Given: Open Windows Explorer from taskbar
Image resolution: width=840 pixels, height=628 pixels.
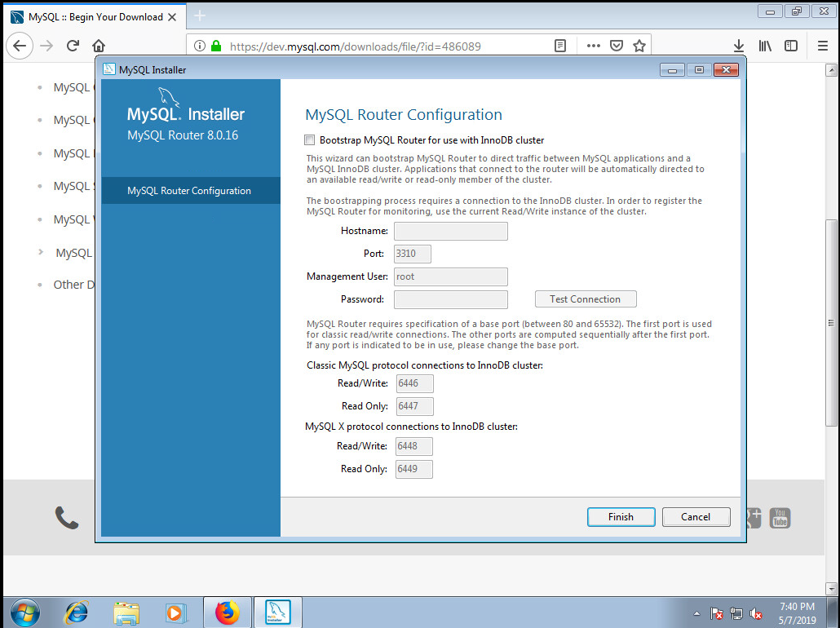Looking at the screenshot, I should click(x=126, y=612).
